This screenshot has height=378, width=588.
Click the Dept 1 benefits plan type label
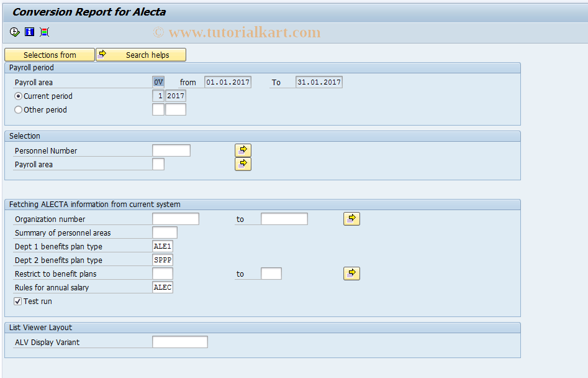click(x=58, y=247)
